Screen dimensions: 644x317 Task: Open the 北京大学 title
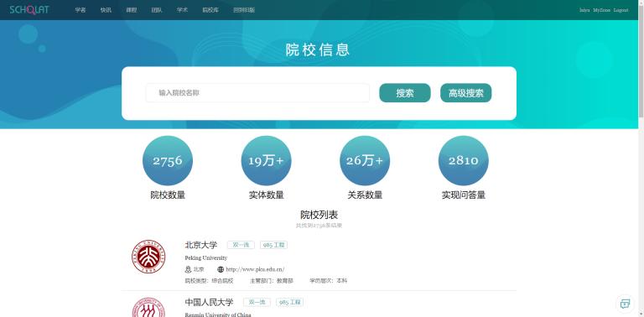click(x=201, y=245)
